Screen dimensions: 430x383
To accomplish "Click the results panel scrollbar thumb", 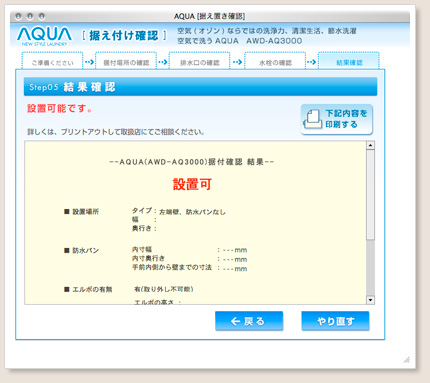I will (x=370, y=195).
